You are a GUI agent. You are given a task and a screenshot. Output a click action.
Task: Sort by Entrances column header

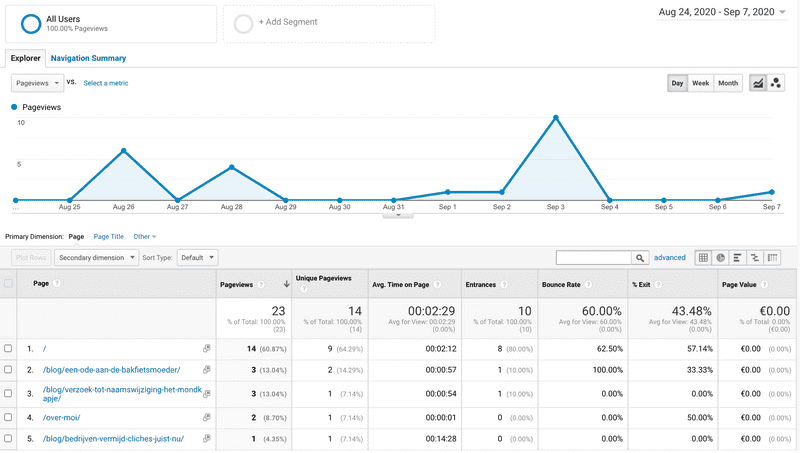click(481, 285)
